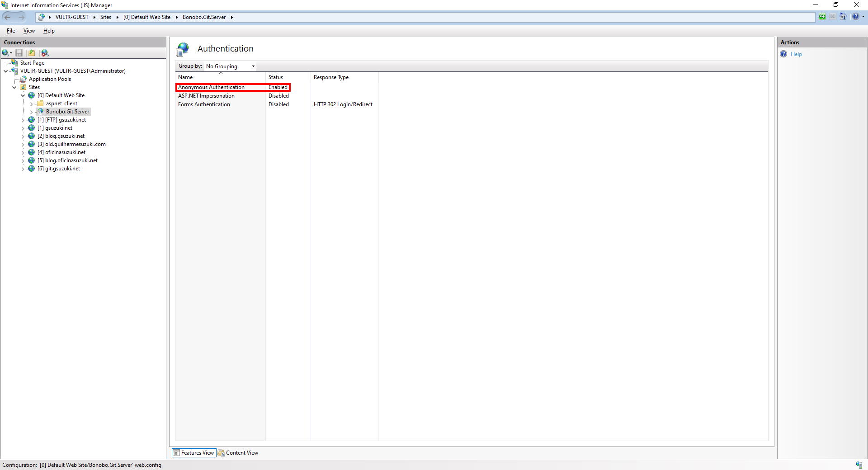The height and width of the screenshot is (470, 868).
Task: Click the Help link in the Actions pane
Action: tap(796, 54)
